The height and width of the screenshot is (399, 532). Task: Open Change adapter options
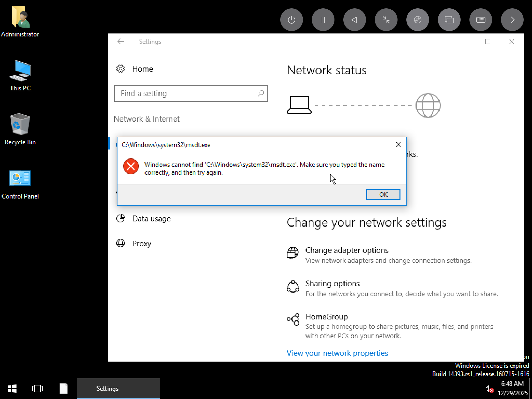pyautogui.click(x=347, y=250)
